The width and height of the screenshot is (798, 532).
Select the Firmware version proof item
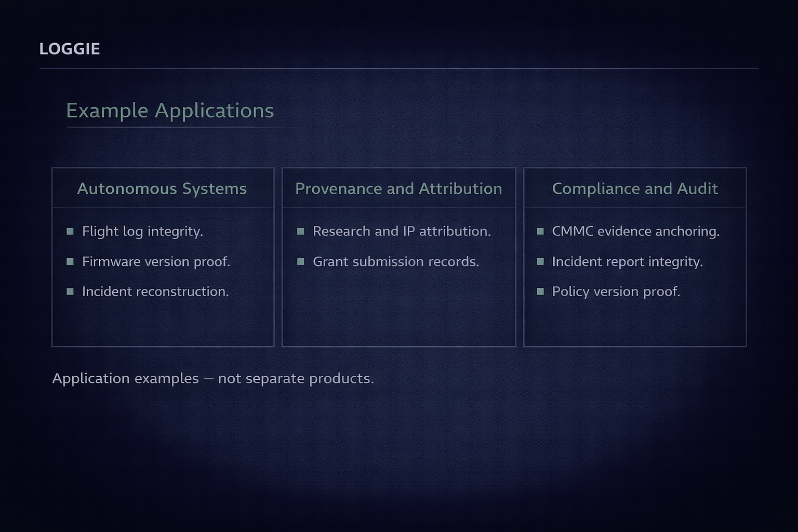point(156,261)
